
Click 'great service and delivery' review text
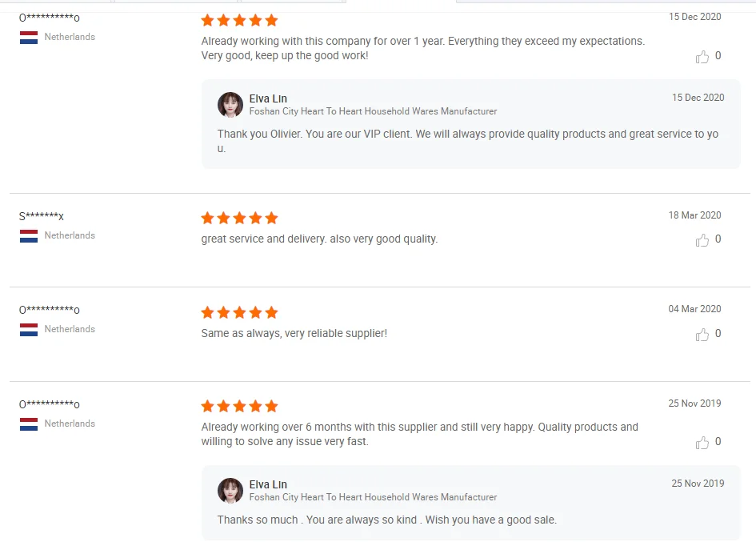(319, 239)
